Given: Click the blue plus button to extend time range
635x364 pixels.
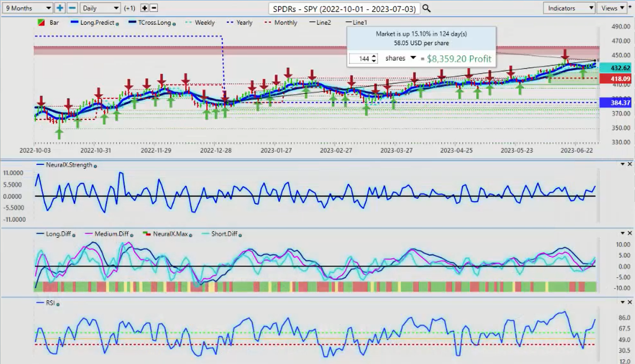Looking at the screenshot, I should pyautogui.click(x=60, y=8).
